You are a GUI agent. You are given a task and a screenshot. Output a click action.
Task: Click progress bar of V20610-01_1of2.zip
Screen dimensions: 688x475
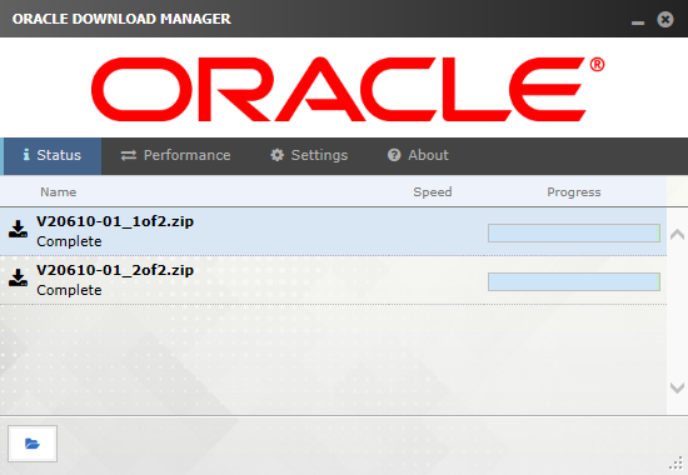tap(574, 233)
